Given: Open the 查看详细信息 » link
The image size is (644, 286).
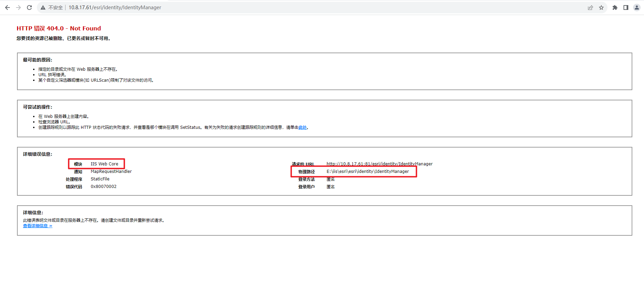Looking at the screenshot, I should point(38,226).
